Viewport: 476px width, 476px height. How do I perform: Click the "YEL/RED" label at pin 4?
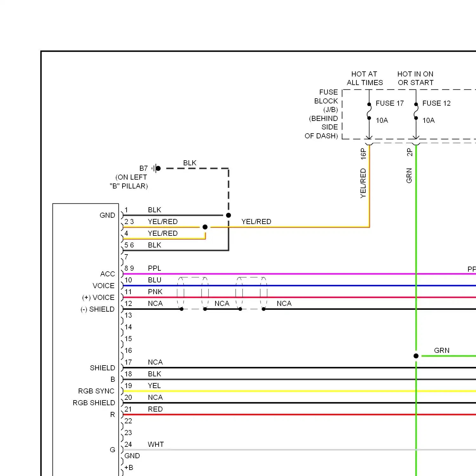tap(163, 233)
